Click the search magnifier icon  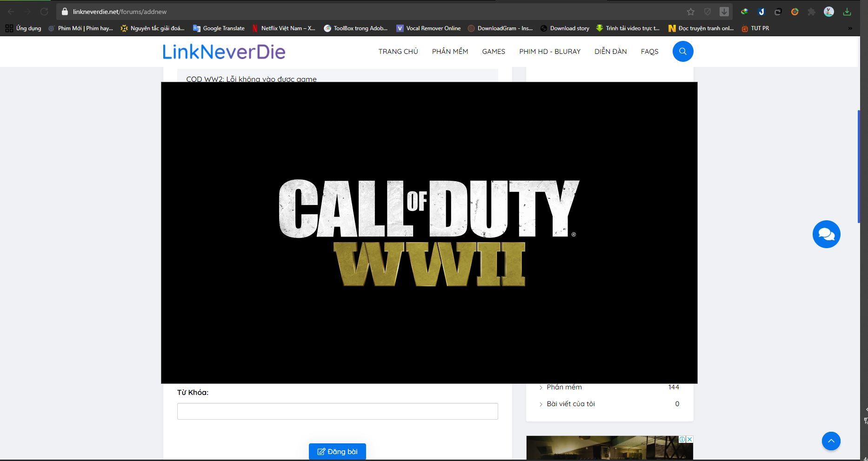682,51
